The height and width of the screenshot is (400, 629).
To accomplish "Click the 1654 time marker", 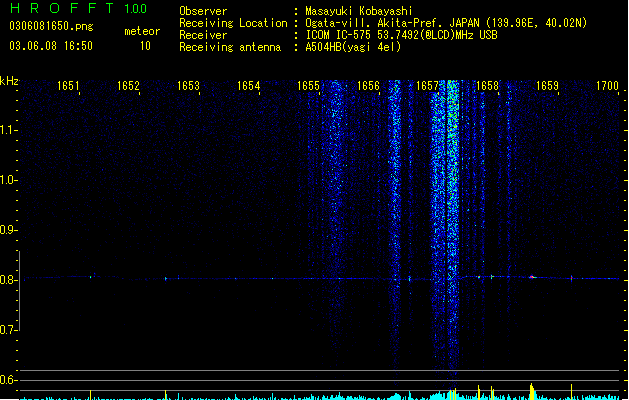I will tap(248, 86).
